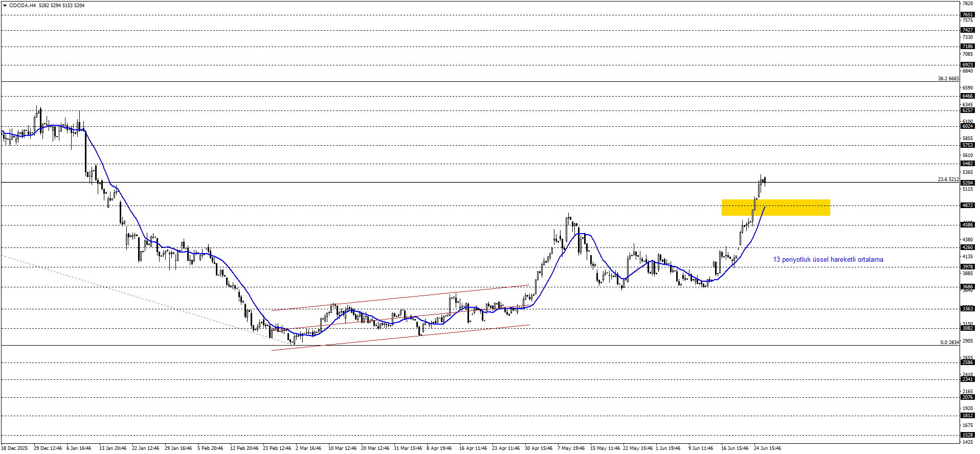Click the small triangle before COCOA,H4
The width and height of the screenshot is (980, 454).
(5, 6)
